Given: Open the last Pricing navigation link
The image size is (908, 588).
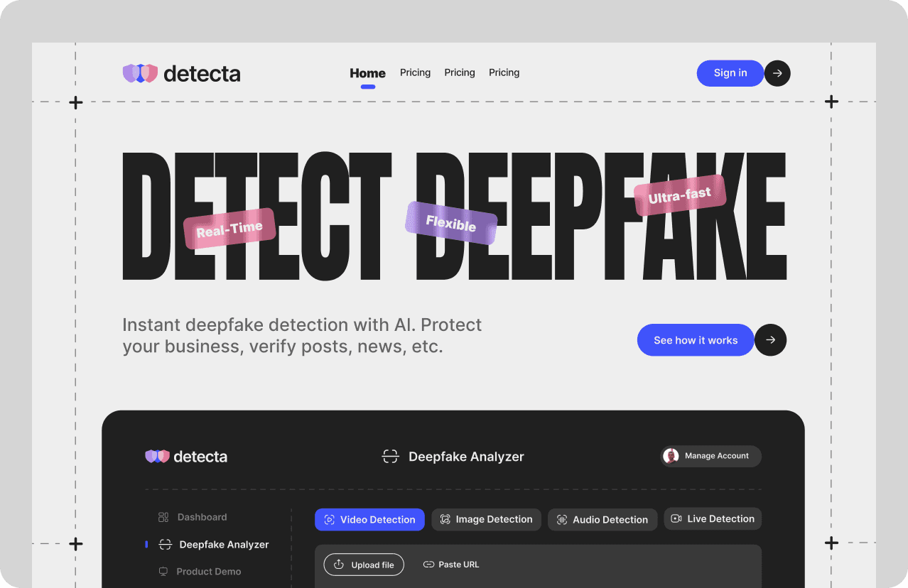Looking at the screenshot, I should tap(504, 72).
